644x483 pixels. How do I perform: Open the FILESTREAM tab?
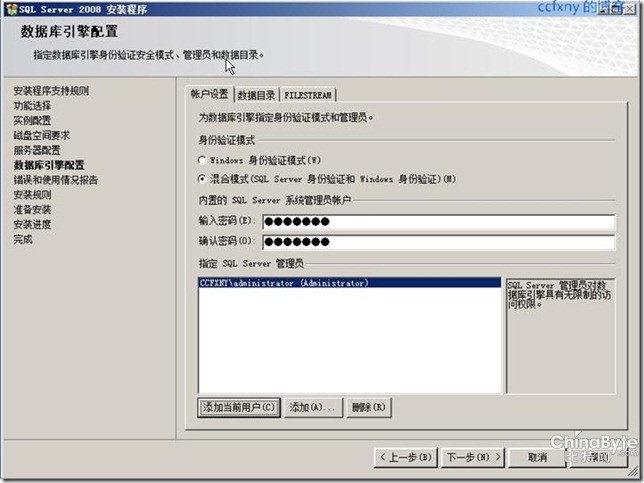[309, 95]
